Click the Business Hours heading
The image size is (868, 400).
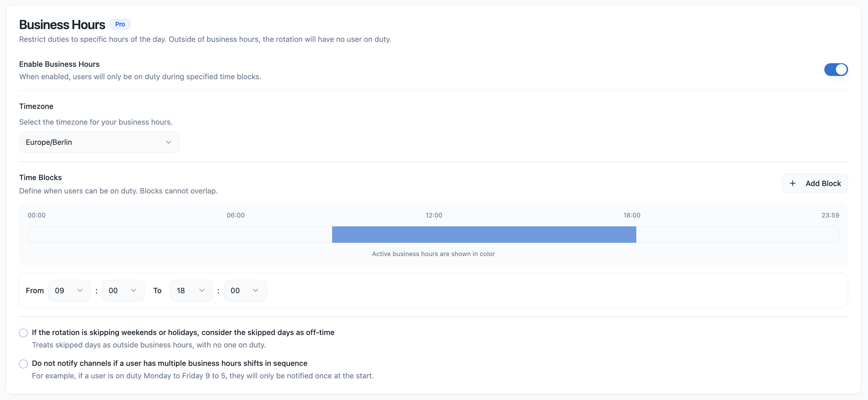pyautogui.click(x=62, y=25)
